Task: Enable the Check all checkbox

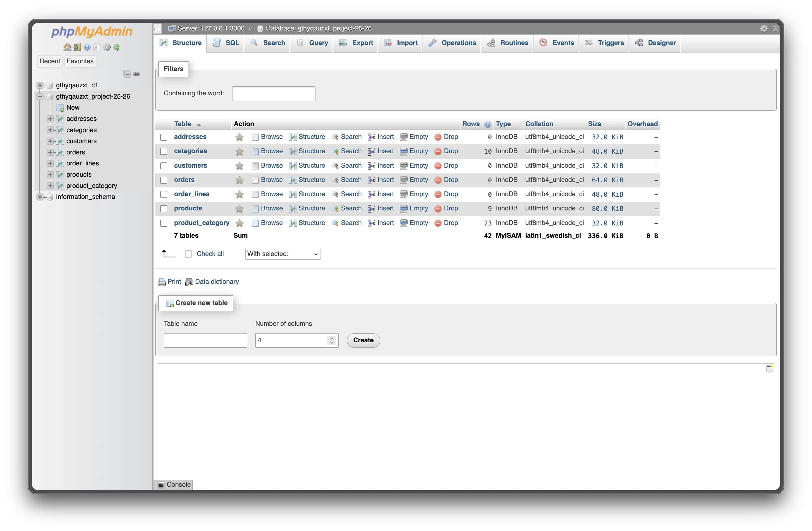Action: click(188, 254)
